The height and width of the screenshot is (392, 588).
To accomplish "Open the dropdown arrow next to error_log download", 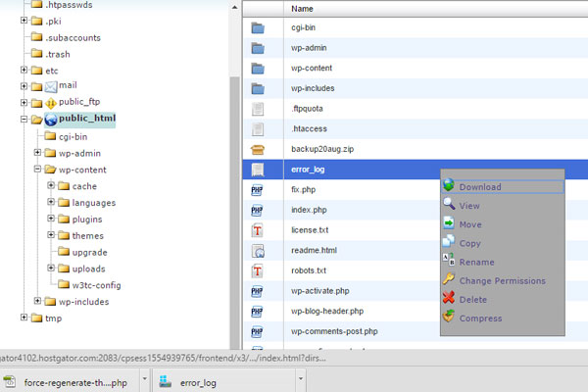I will coord(301,379).
